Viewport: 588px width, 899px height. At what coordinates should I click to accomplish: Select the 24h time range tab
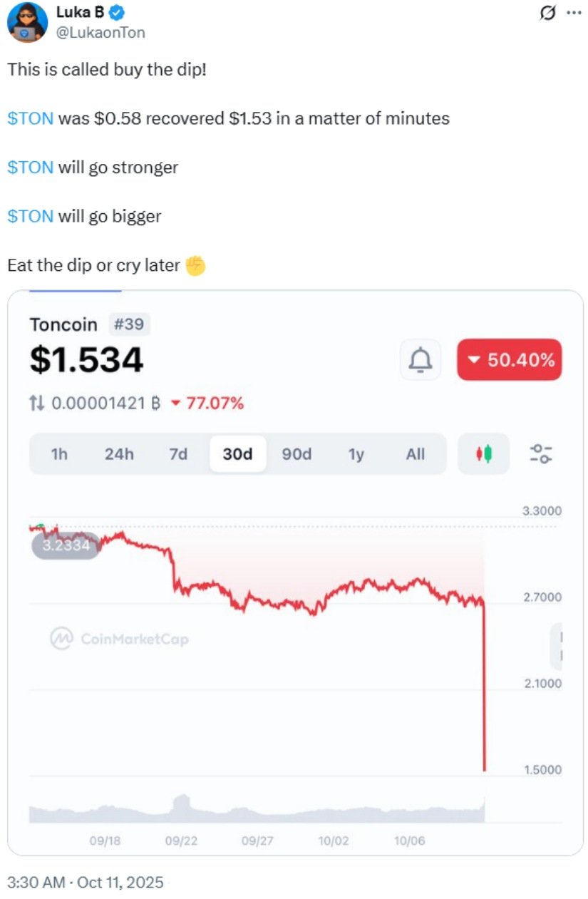point(119,454)
